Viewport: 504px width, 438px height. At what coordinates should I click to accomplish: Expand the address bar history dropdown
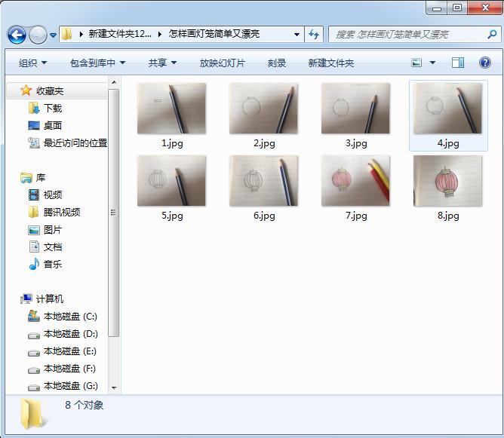[297, 35]
